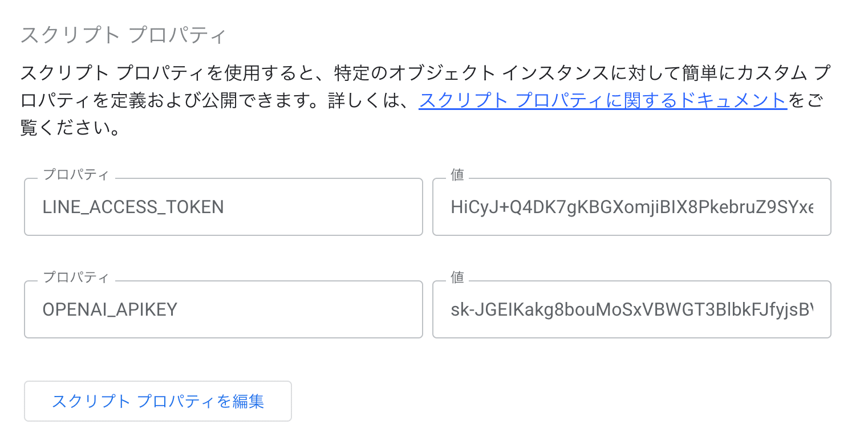Click the 値 label above the sk- key
Screen dimensions: 868x441
[x=457, y=277]
